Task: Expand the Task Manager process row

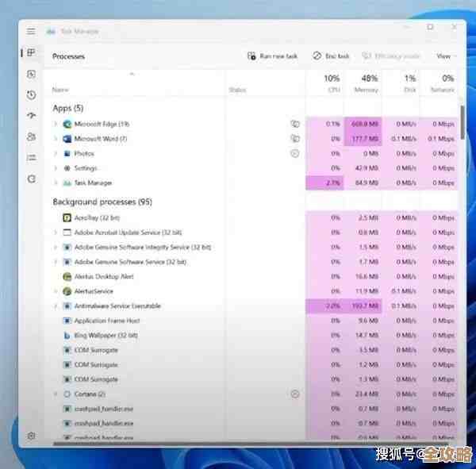Action: coord(56,183)
